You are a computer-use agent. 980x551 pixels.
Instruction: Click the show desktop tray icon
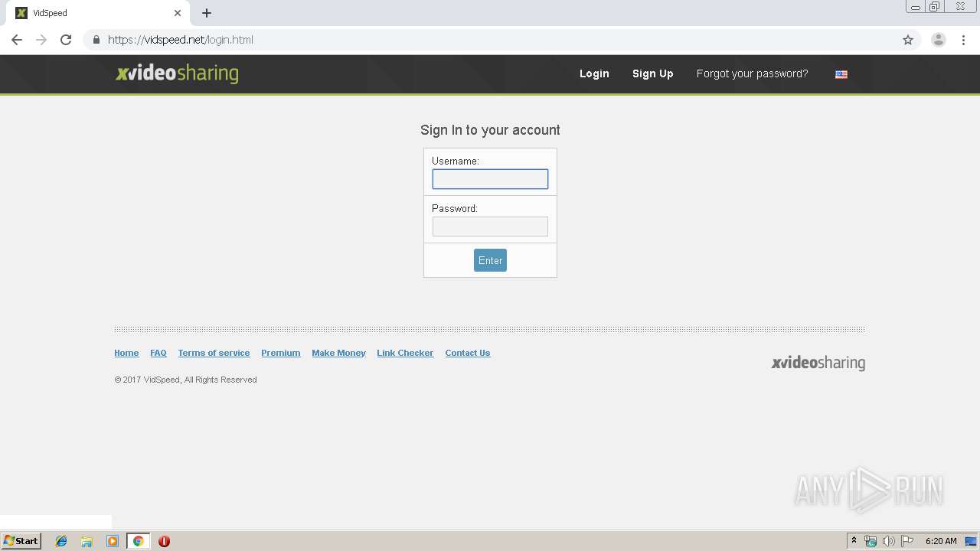tap(972, 541)
